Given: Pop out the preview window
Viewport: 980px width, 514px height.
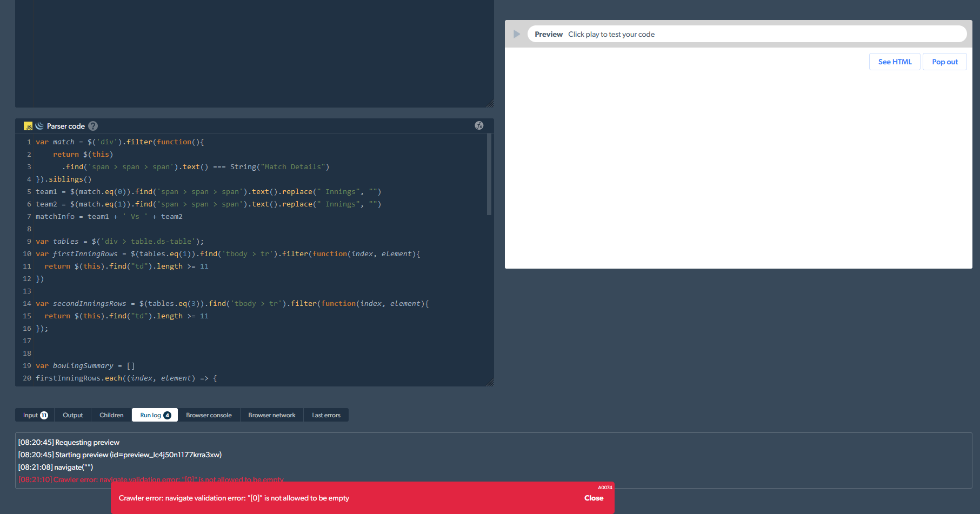Looking at the screenshot, I should tap(944, 61).
